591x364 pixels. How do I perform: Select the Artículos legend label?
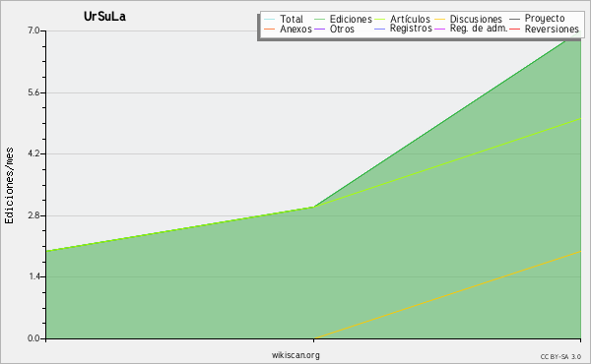[x=410, y=19]
